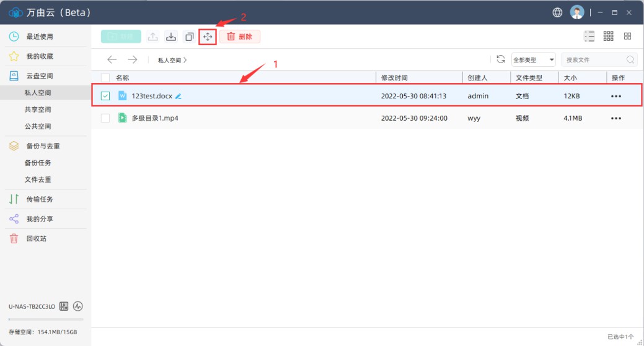Screen dimensions: 644x346
Task: Click the download icon in toolbar
Action: (x=171, y=37)
